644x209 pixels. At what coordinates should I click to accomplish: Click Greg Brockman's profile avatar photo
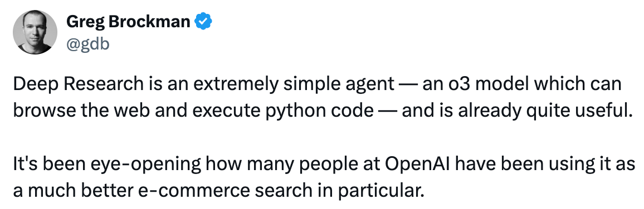pyautogui.click(x=35, y=32)
